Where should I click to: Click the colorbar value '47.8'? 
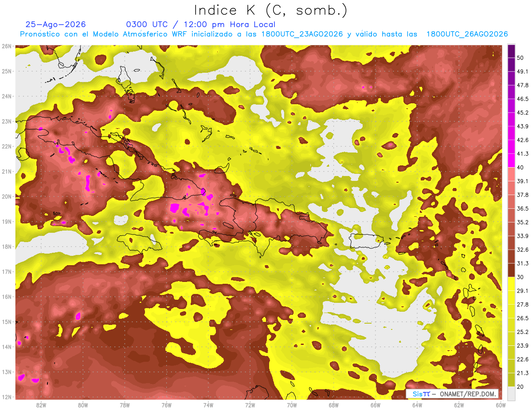(x=523, y=85)
